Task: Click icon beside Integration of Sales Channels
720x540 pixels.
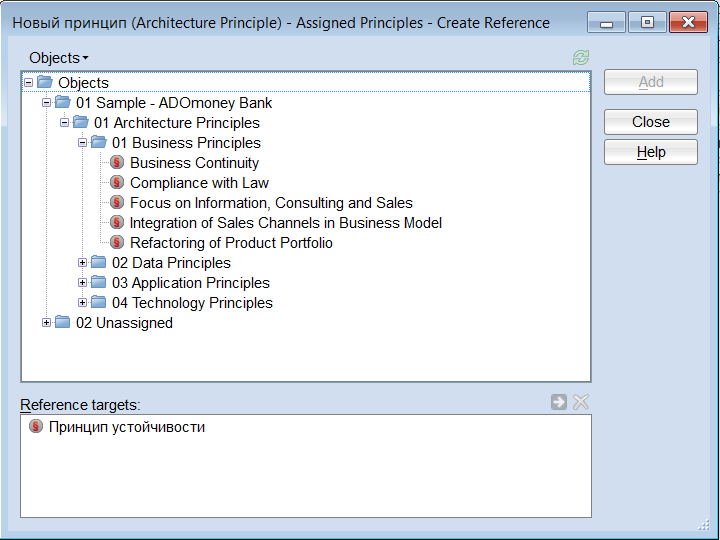Action: click(x=117, y=223)
